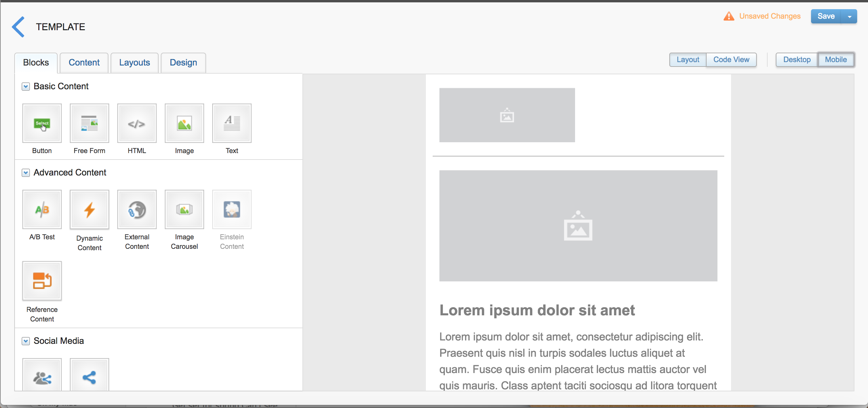Click the Einstein Content label
This screenshot has height=408, width=868.
[232, 242]
